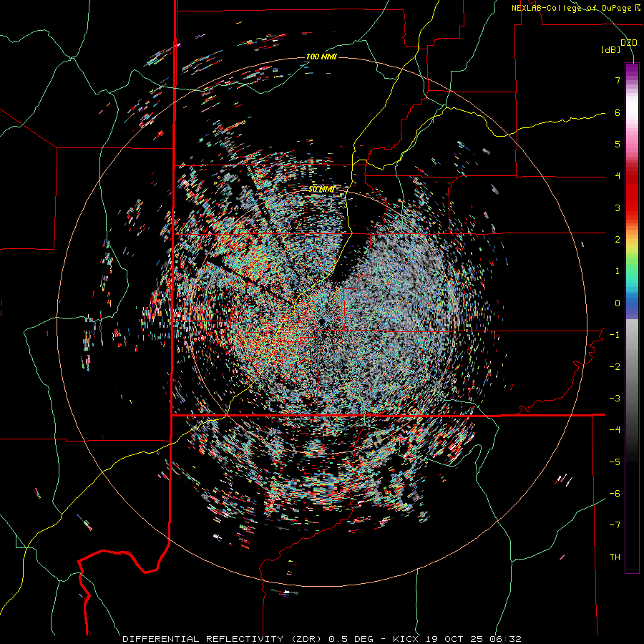Click the 3 value on color scale

[618, 208]
